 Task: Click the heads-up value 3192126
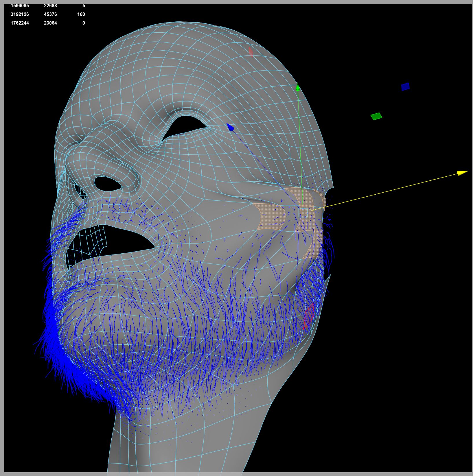pyautogui.click(x=20, y=14)
